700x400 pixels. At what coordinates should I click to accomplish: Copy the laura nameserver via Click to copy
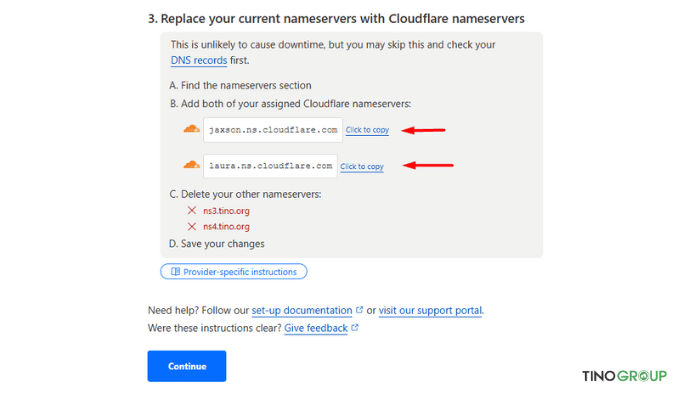coord(362,167)
